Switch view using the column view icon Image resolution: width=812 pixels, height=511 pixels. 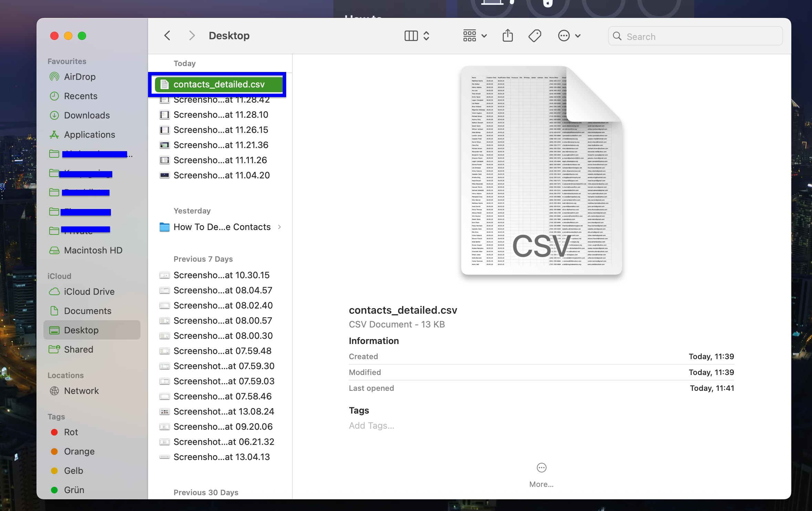click(x=411, y=36)
